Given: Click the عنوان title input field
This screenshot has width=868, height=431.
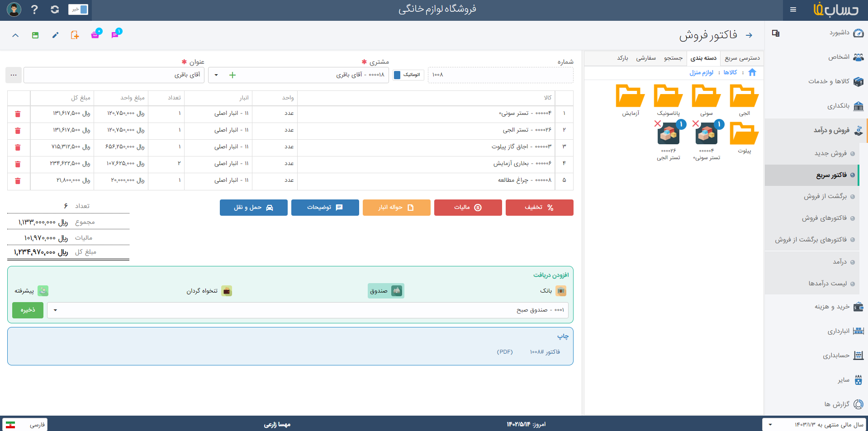Looking at the screenshot, I should click(114, 75).
